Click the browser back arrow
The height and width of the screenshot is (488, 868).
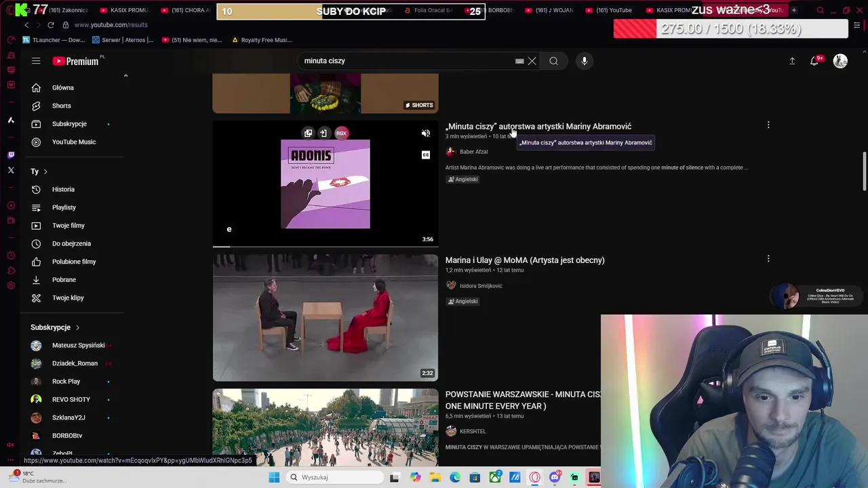tap(26, 25)
